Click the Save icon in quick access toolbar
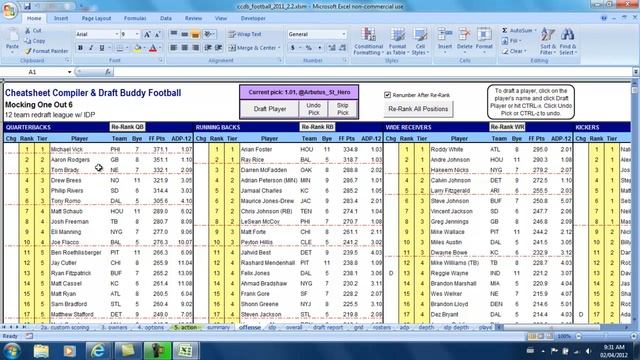The width and height of the screenshot is (640, 360). (27, 6)
